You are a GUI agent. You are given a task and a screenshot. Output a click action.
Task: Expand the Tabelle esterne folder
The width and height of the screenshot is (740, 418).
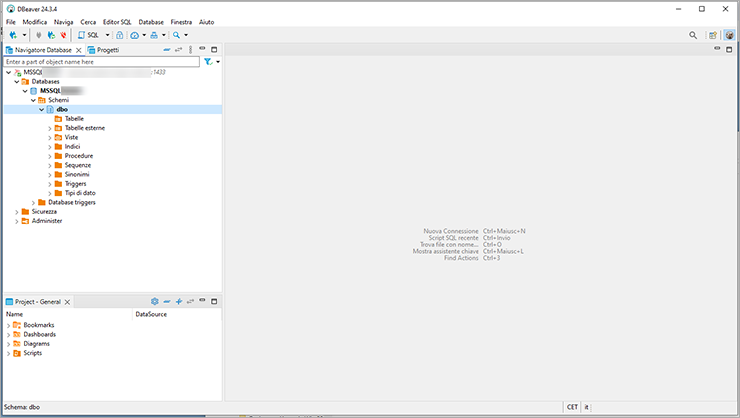[50, 128]
